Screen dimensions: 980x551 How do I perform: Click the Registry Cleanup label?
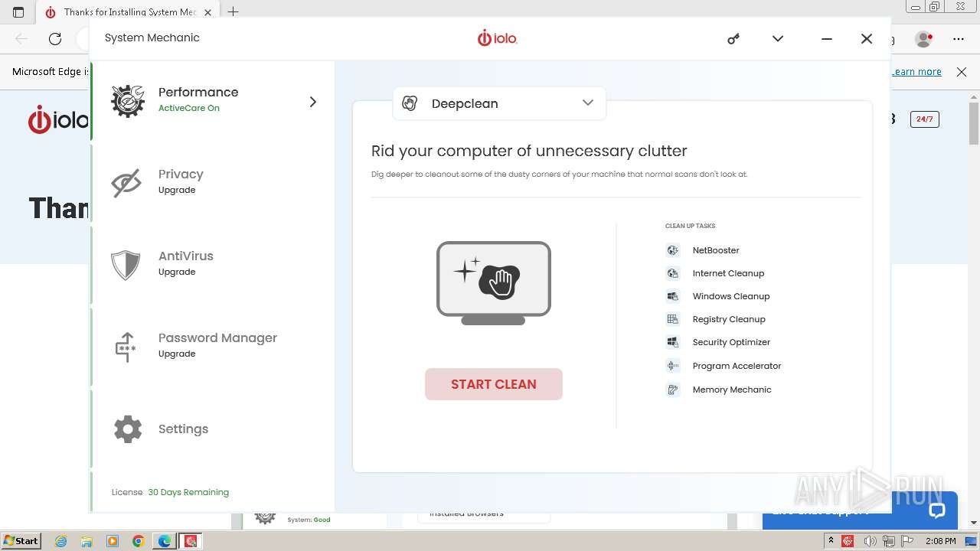pyautogui.click(x=729, y=319)
